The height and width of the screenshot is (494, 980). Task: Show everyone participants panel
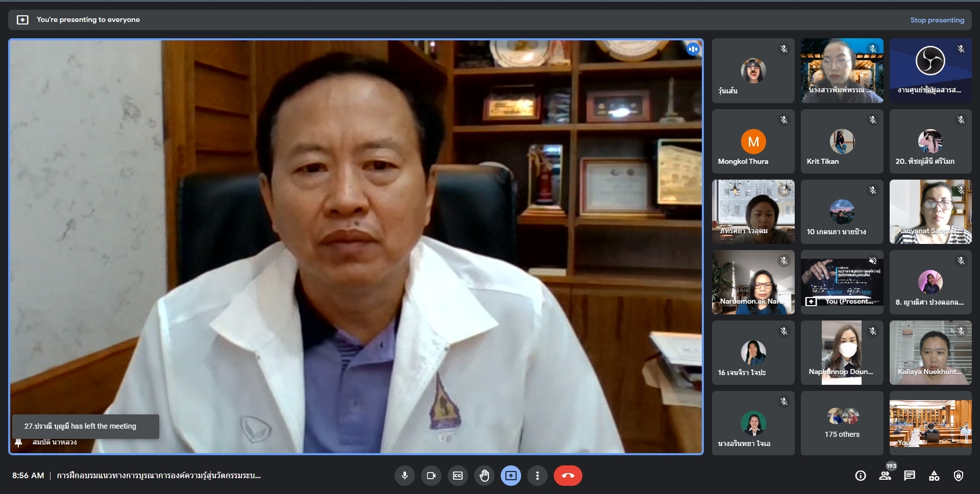[x=885, y=476]
